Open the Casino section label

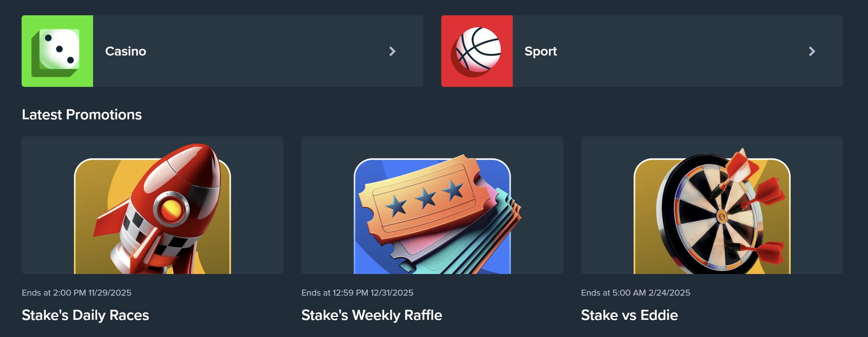[125, 51]
